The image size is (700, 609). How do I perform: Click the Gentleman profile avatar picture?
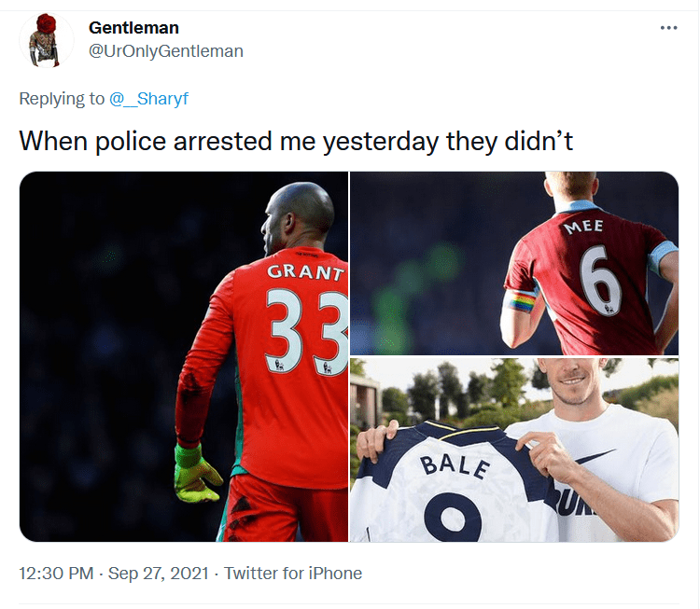(x=46, y=40)
